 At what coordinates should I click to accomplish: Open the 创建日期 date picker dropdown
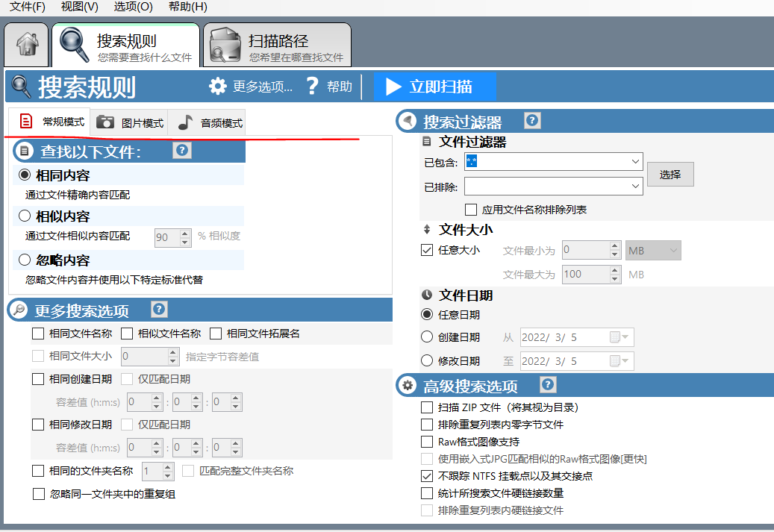click(623, 337)
